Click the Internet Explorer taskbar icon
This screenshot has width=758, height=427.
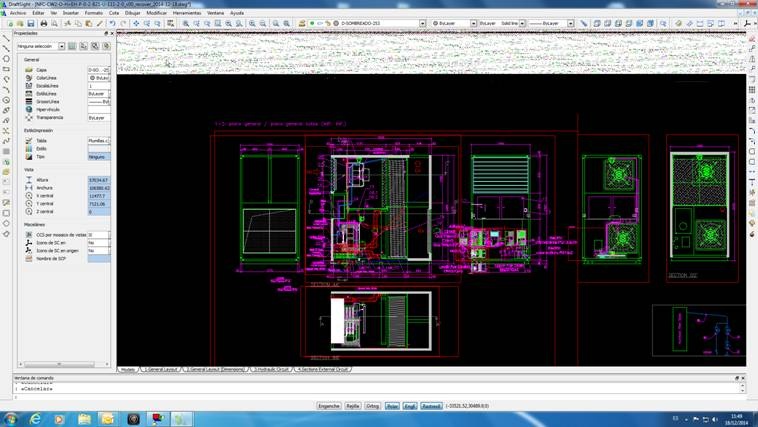(35, 419)
